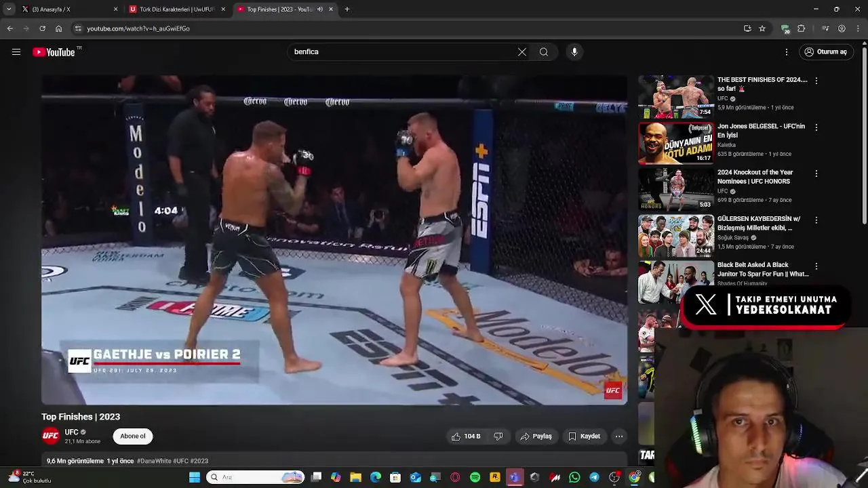Go to browser home page
The image size is (868, 488).
pyautogui.click(x=58, y=28)
